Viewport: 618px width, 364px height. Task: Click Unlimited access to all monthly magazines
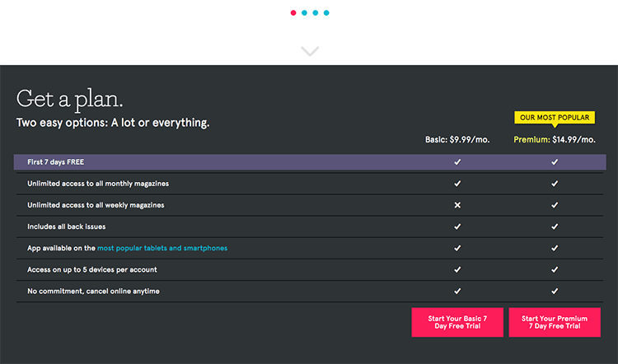tap(98, 184)
